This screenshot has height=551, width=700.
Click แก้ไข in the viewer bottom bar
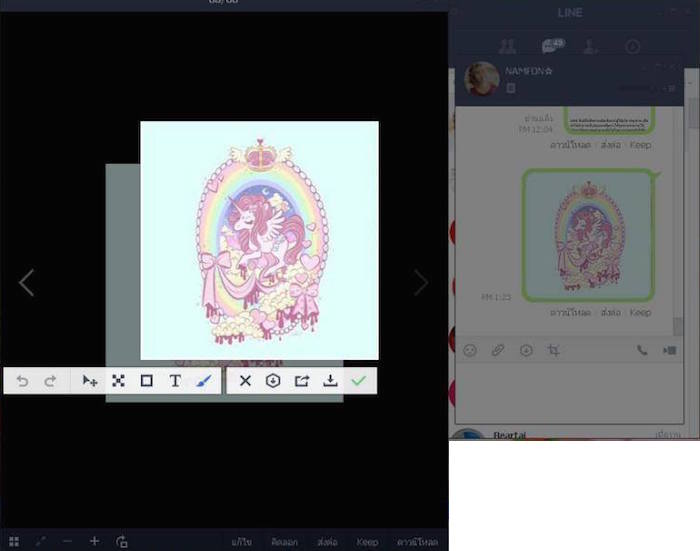click(x=242, y=542)
